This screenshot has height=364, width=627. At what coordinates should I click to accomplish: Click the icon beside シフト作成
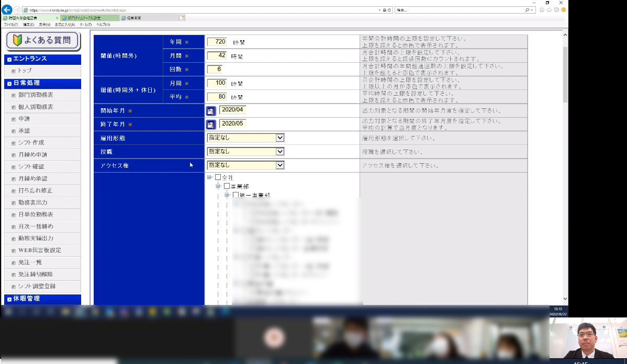[14, 143]
